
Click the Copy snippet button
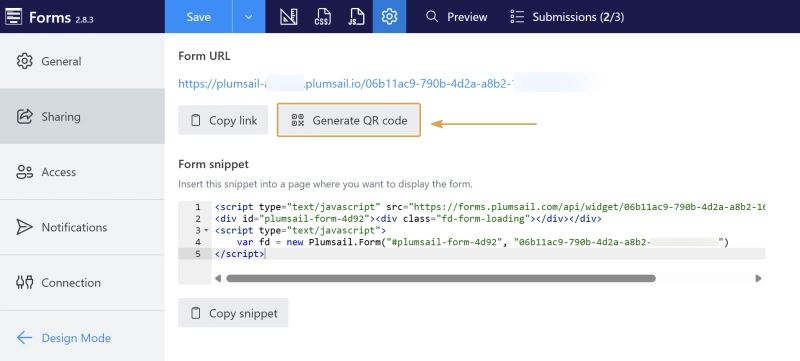(x=233, y=313)
